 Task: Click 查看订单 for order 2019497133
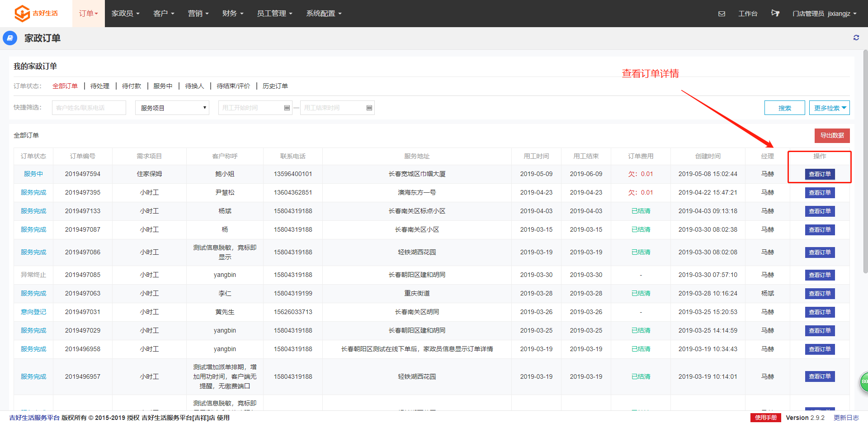(x=820, y=211)
